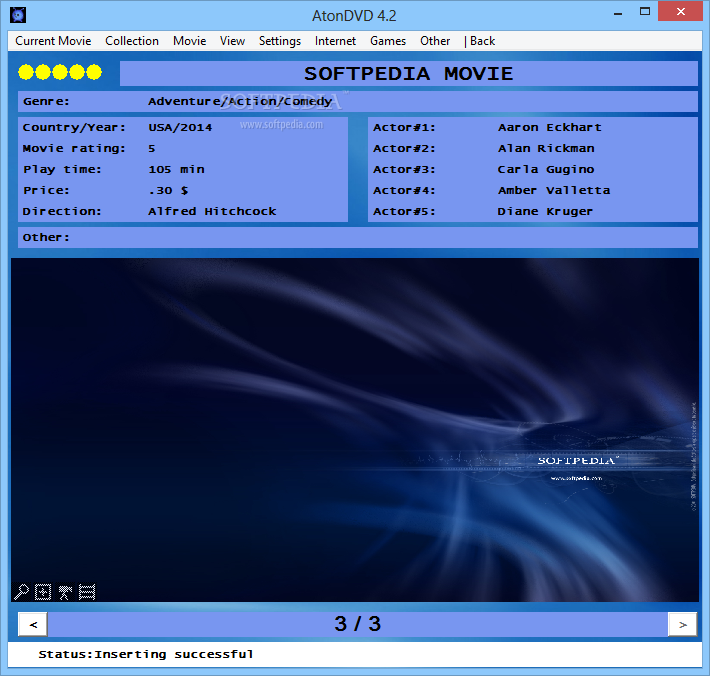Select actor name Diane Kruger
This screenshot has width=710, height=676.
[545, 211]
